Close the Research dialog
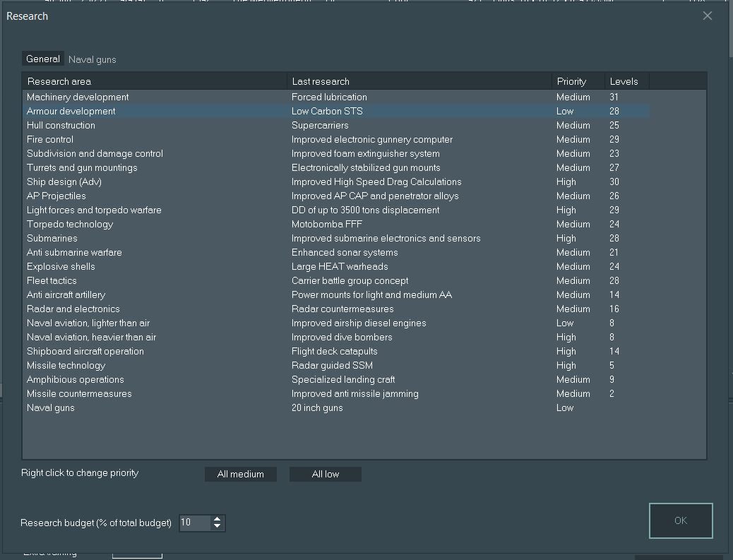The image size is (733, 560). click(708, 16)
